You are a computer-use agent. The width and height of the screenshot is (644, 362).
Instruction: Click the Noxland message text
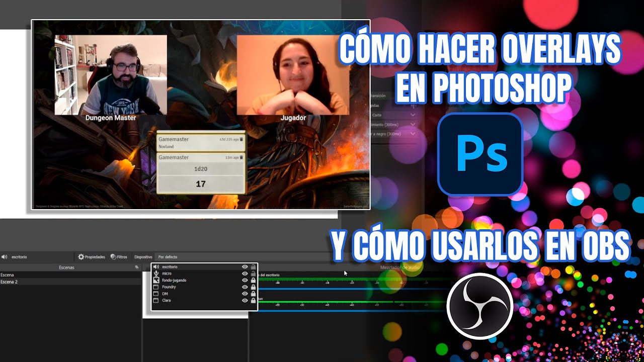tap(166, 146)
